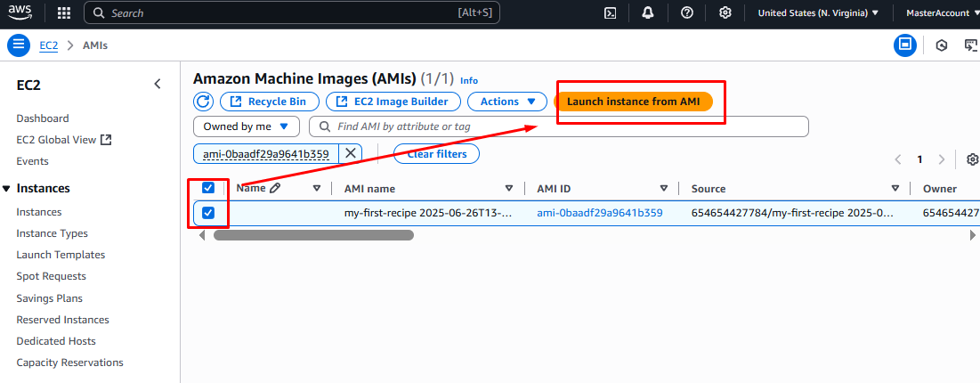
Task: Open the notifications bell
Action: click(648, 12)
